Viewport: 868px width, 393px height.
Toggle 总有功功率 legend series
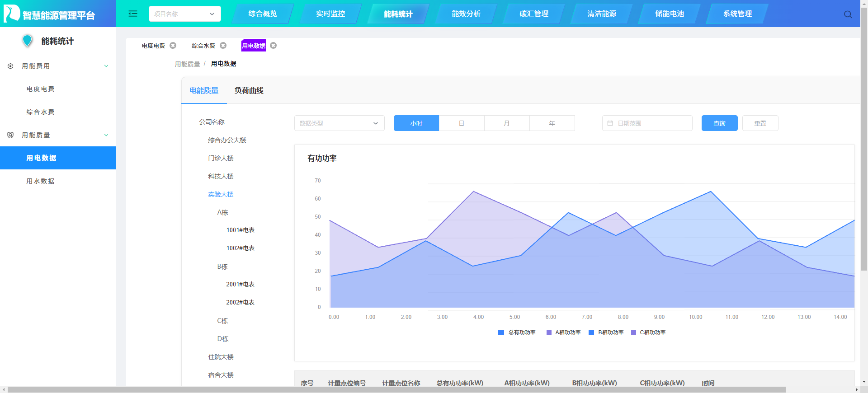point(517,332)
